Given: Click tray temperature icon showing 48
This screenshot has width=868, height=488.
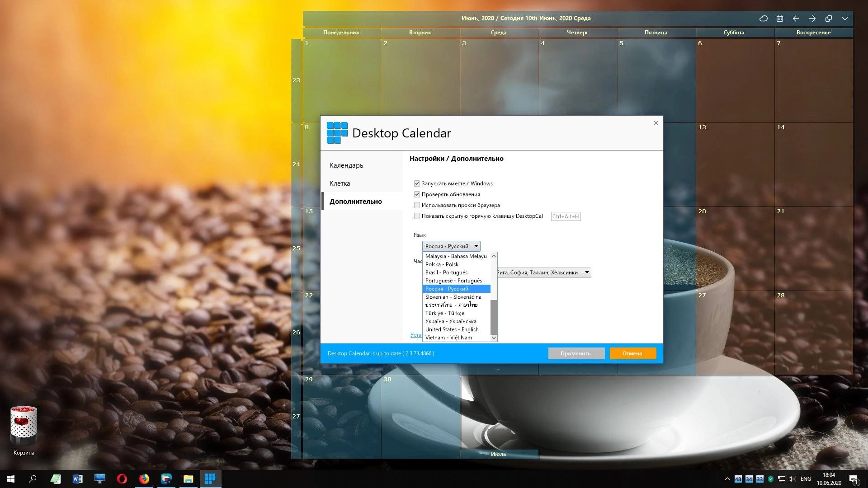Looking at the screenshot, I should tap(738, 479).
